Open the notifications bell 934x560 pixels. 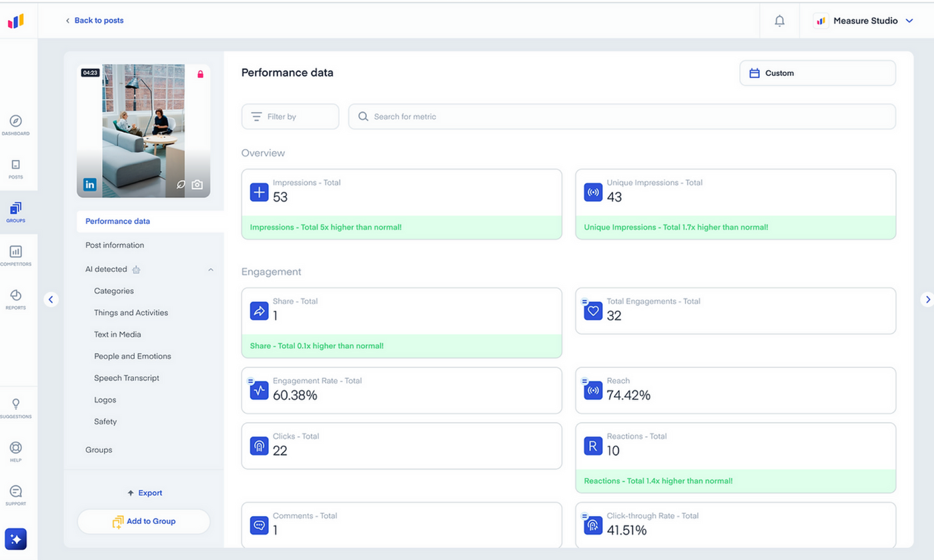coord(779,21)
